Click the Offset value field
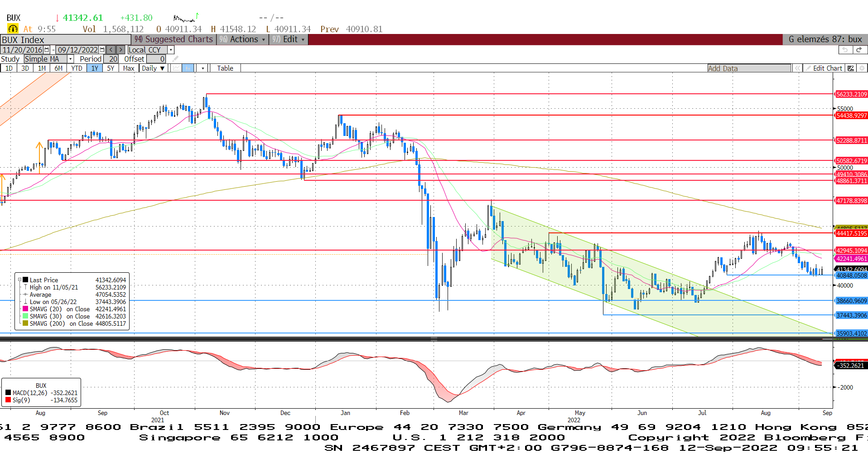 coord(156,59)
